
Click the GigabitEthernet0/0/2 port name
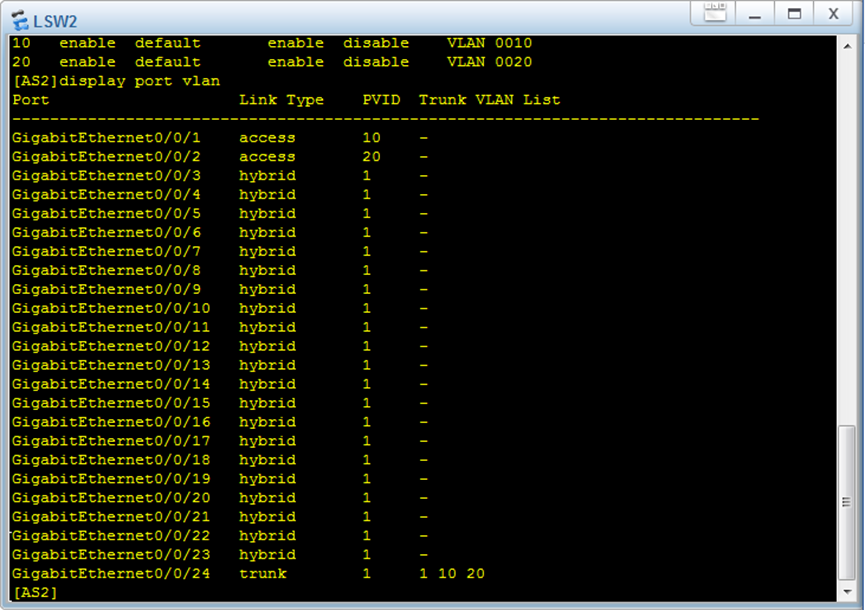pos(106,157)
